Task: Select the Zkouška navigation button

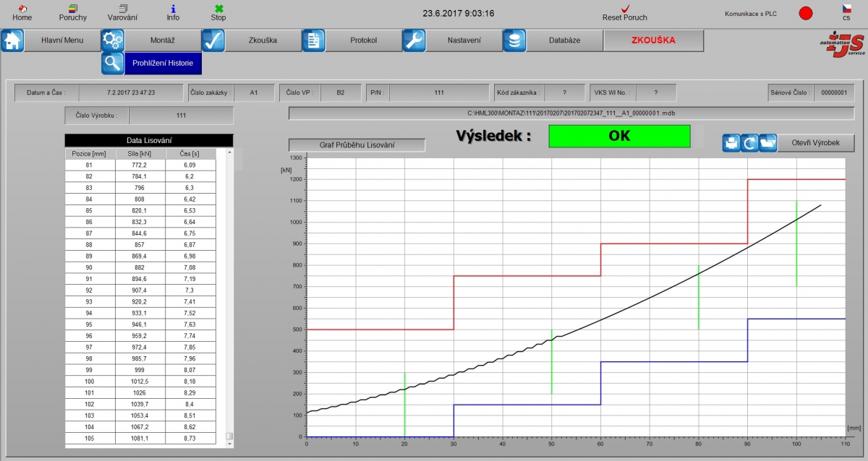Action: 263,40
